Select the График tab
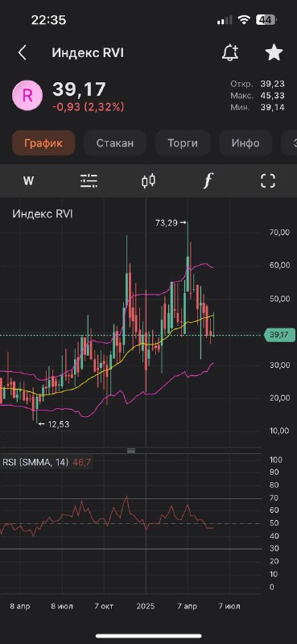Viewport: 297px width, 644px height. (x=43, y=143)
